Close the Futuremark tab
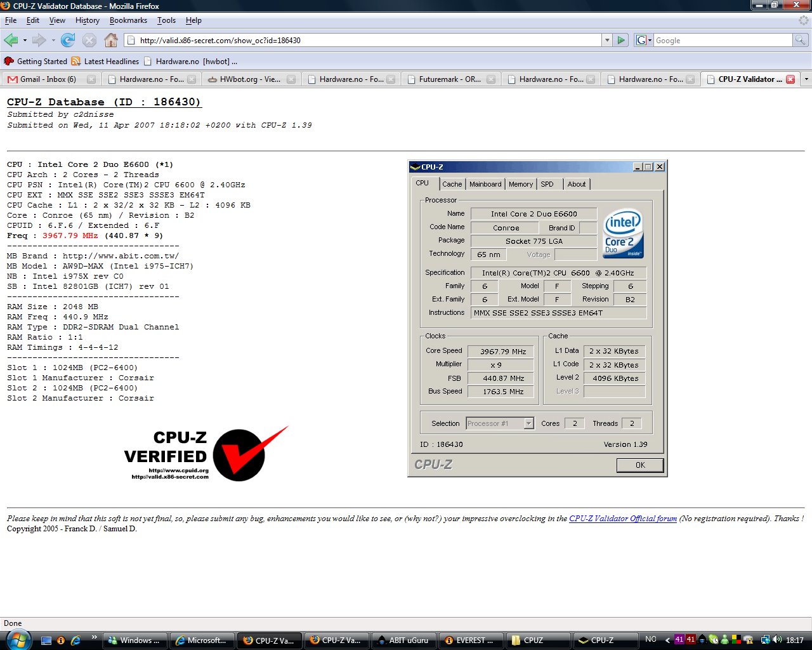The height and width of the screenshot is (650, 812). click(491, 79)
